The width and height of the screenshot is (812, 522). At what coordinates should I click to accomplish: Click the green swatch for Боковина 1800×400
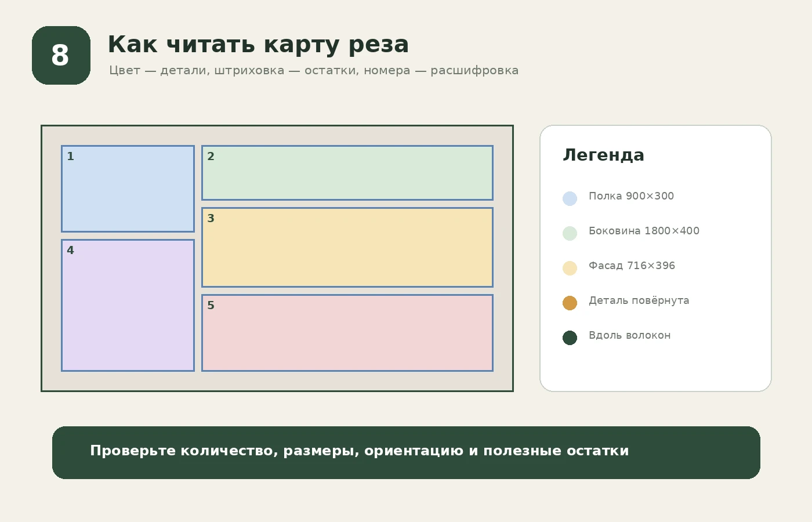(x=570, y=233)
